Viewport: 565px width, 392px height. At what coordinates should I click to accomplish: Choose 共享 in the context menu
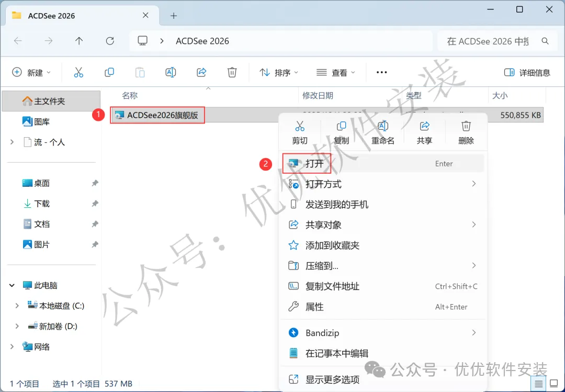[424, 132]
